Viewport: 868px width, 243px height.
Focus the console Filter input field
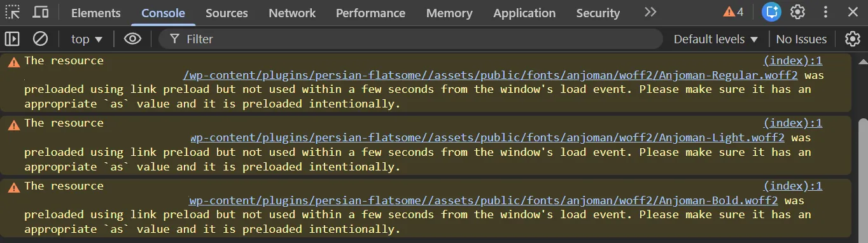tap(410, 39)
